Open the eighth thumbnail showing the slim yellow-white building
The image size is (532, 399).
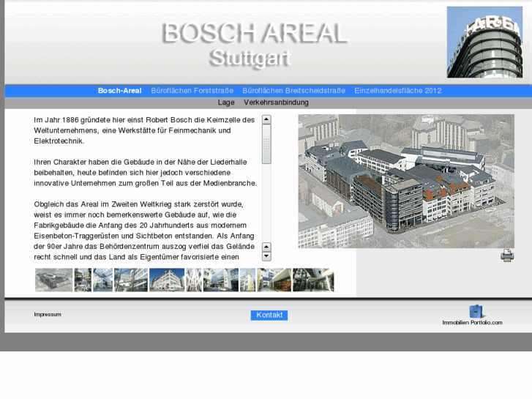coord(247,280)
